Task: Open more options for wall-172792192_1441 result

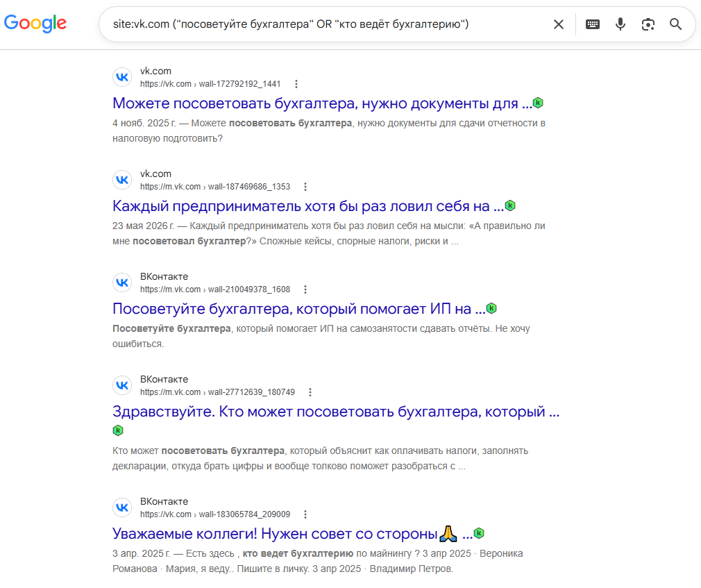Action: [x=296, y=83]
